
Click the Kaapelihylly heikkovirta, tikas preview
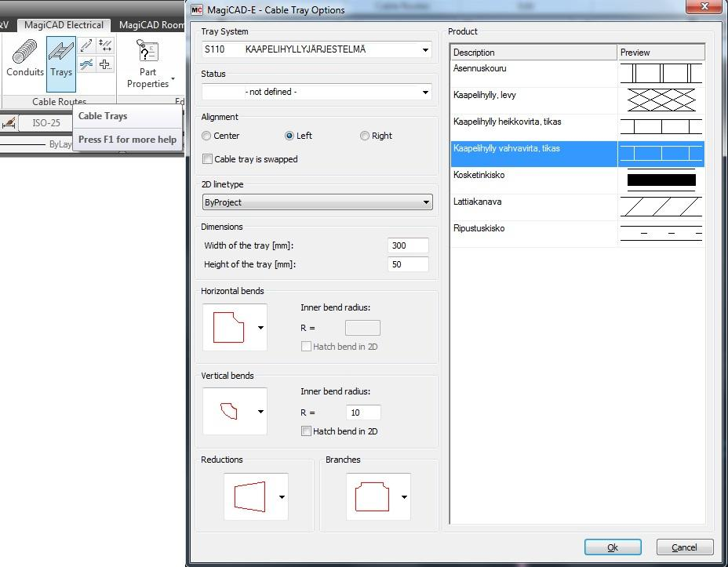coord(661,127)
